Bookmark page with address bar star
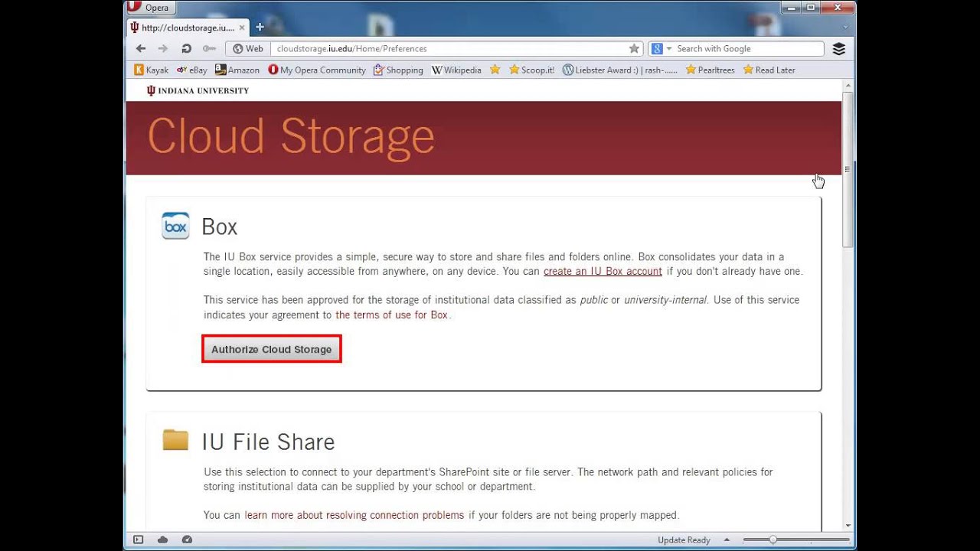Screen dimensions: 980x551 pyautogui.click(x=634, y=48)
